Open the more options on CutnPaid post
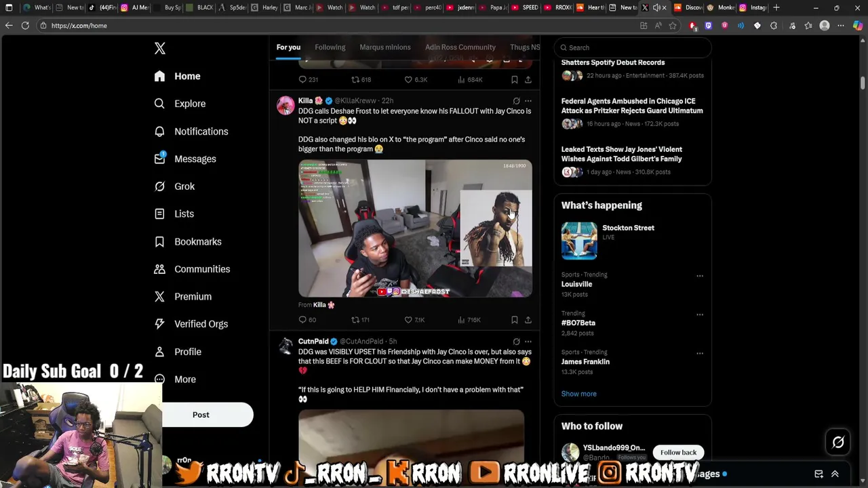This screenshot has width=868, height=488. point(528,342)
